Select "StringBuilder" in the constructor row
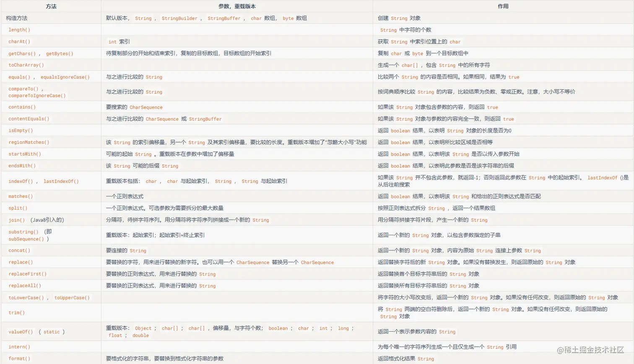 pyautogui.click(x=179, y=18)
